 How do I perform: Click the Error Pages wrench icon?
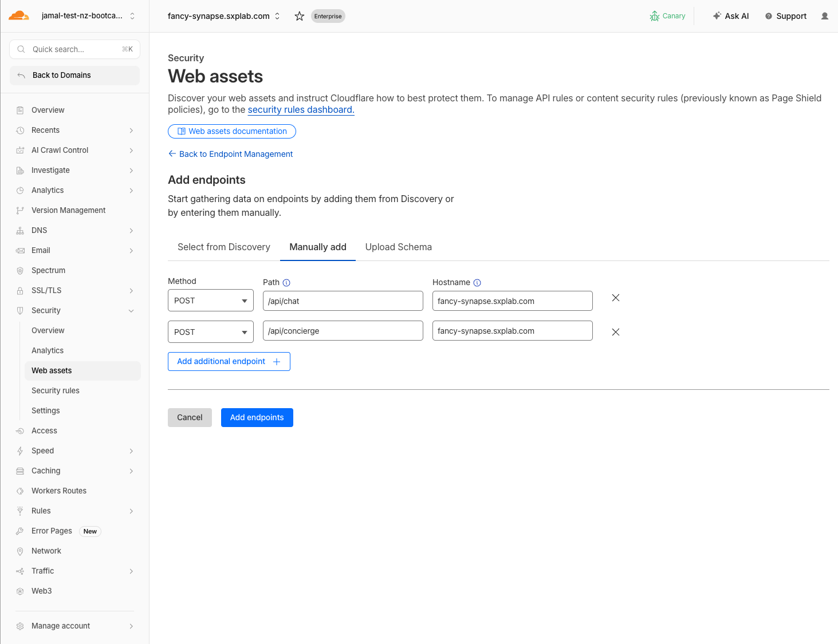(20, 531)
